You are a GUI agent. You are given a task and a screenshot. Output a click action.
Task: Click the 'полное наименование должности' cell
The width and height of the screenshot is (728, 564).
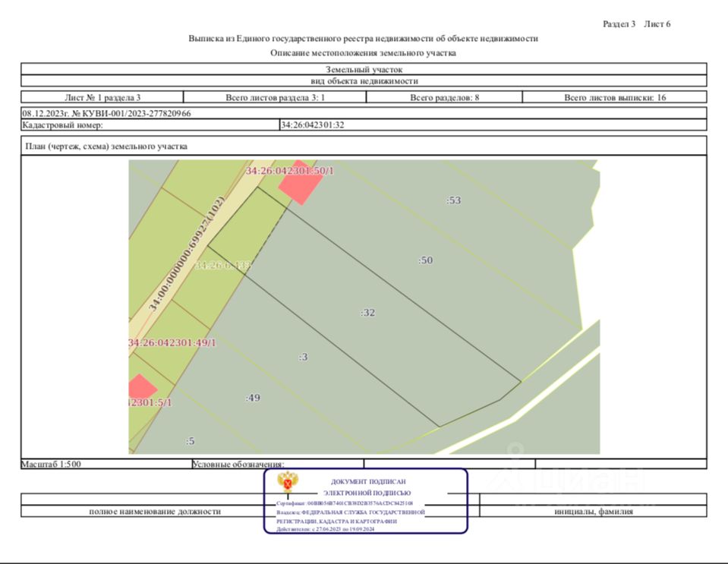tap(155, 512)
